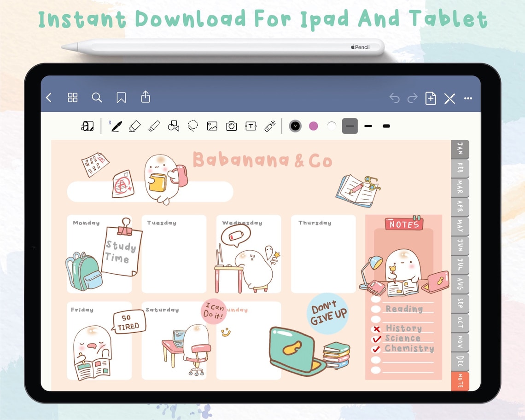Insert a text box with the Text tool

point(251,126)
